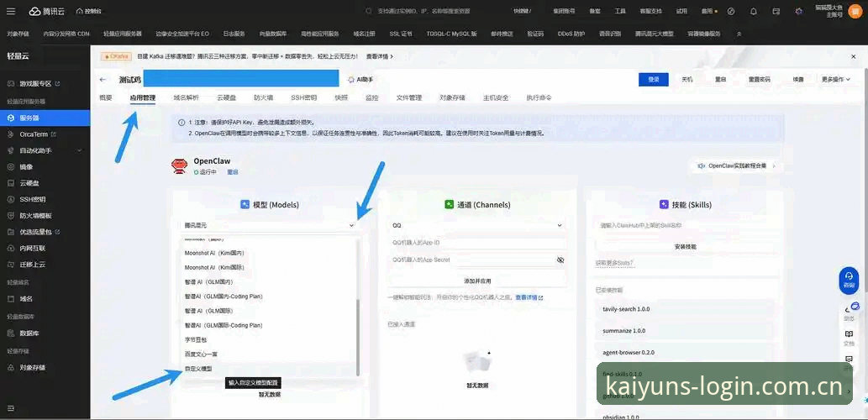868x420 pixels.
Task: Expand 自动化助手 sidebar group
Action: [x=45, y=150]
